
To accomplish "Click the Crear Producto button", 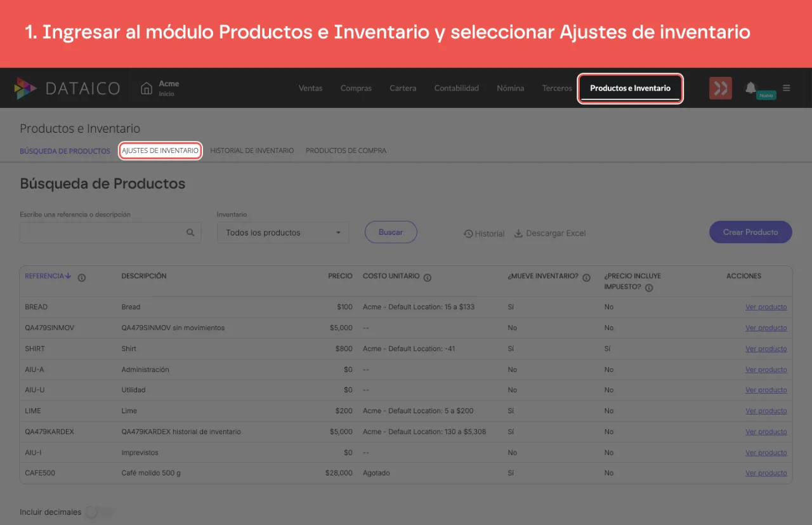I will 750,232.
